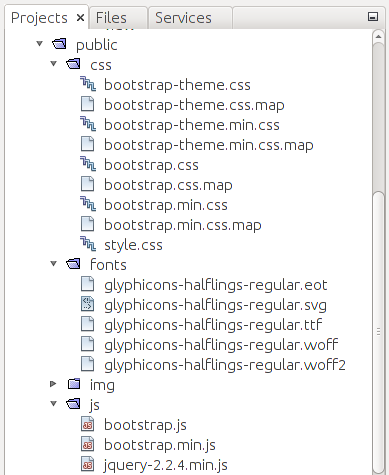The image size is (389, 475).
Task: Select glyphicons-halflings-regular.svg file name
Action: coord(215,305)
